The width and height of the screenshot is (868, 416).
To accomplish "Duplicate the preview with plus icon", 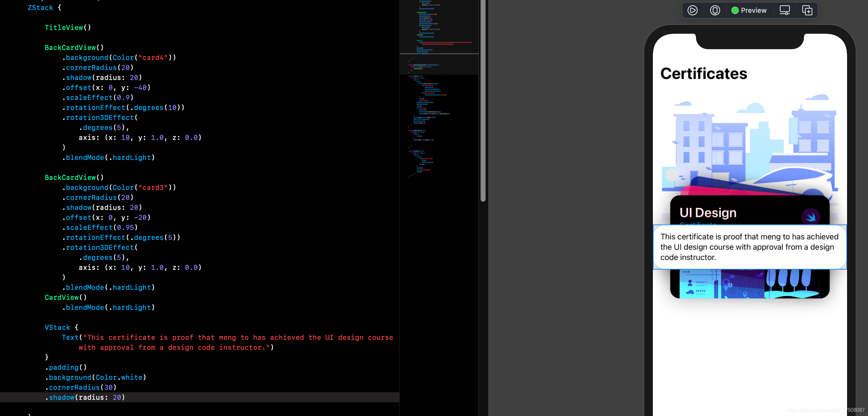I will [807, 10].
